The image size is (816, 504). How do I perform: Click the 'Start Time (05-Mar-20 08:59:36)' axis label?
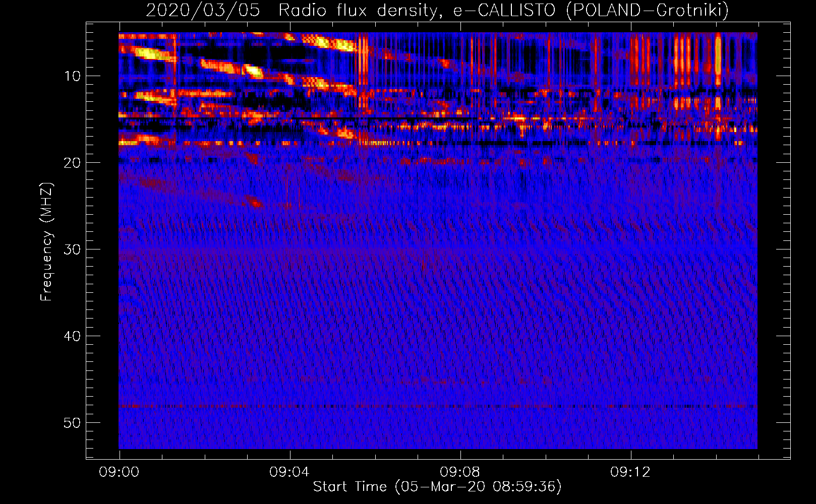(437, 487)
